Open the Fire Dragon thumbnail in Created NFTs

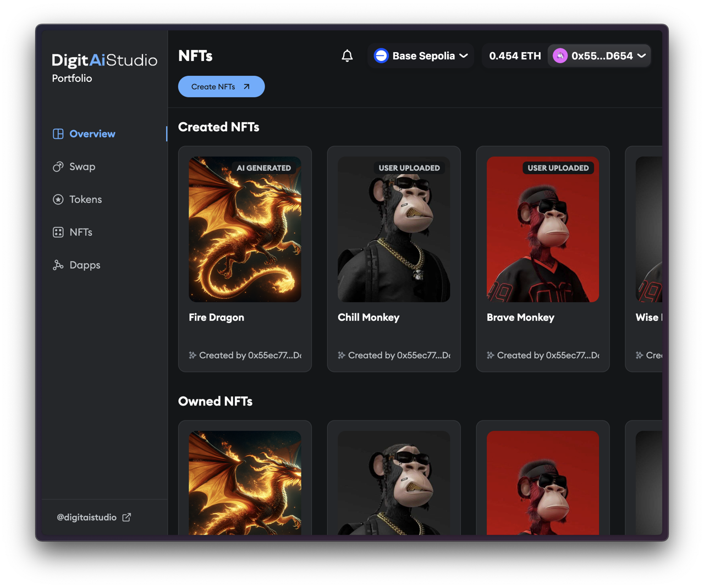tap(245, 229)
